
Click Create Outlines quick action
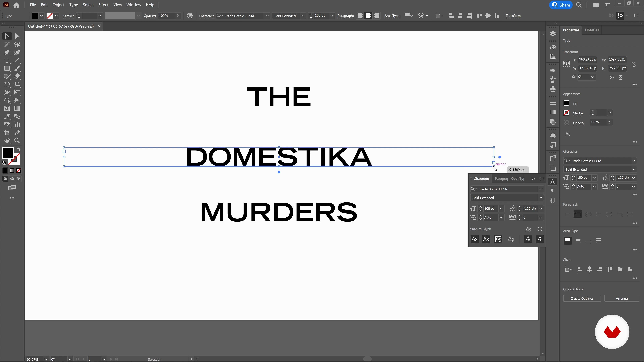[582, 298]
